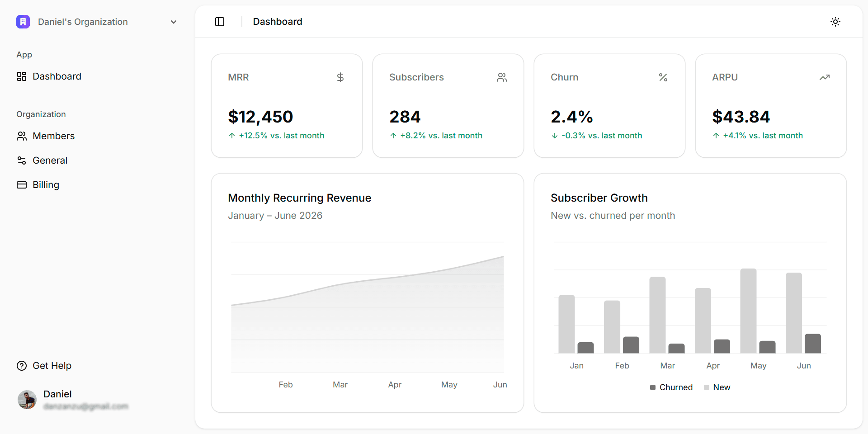
Task: Click Monthly Recurring Revenue chart title
Action: [300, 198]
